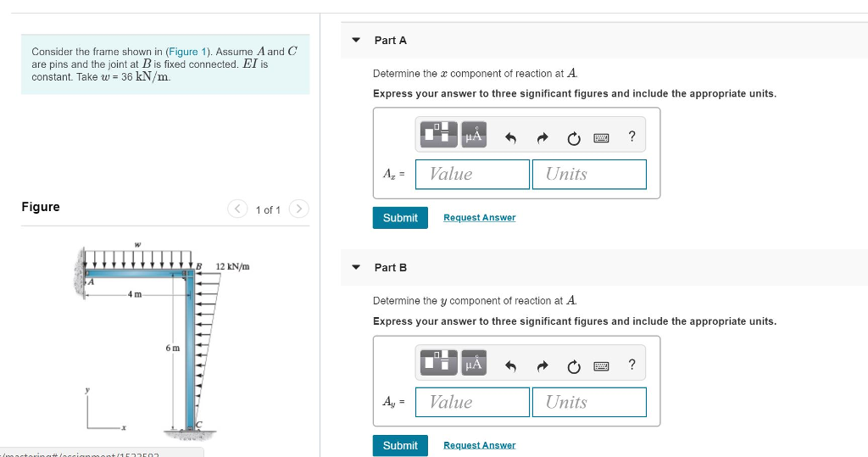
Task: Click the '1 of 1' figure counter
Action: pos(268,210)
